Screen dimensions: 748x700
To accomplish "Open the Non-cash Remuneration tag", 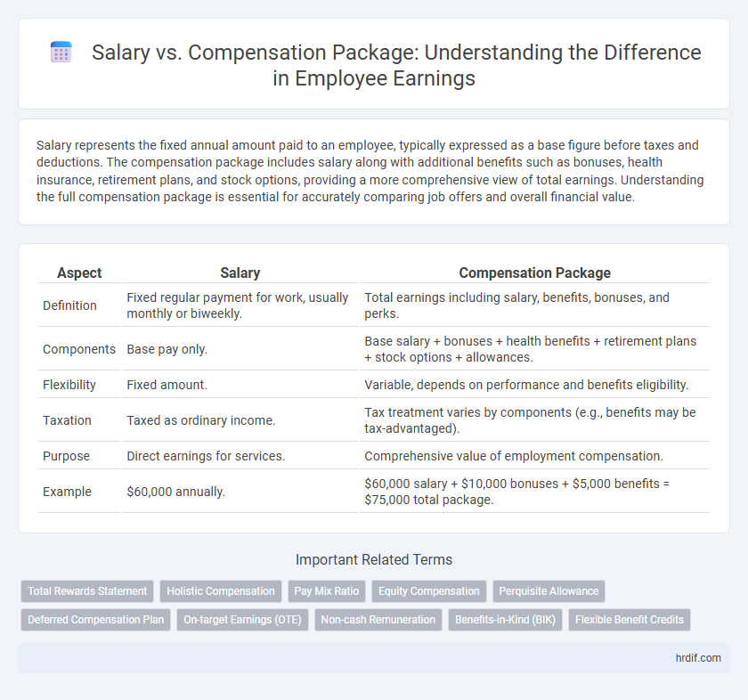I will [x=378, y=620].
